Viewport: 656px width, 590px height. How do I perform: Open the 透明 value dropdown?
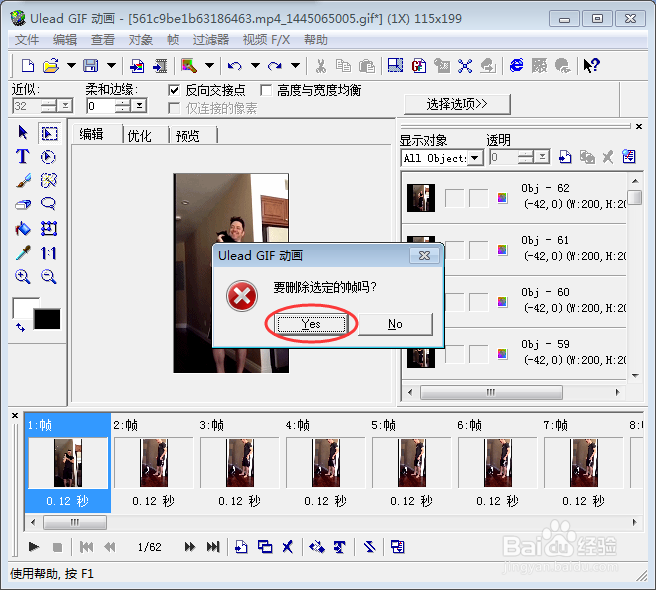point(542,157)
